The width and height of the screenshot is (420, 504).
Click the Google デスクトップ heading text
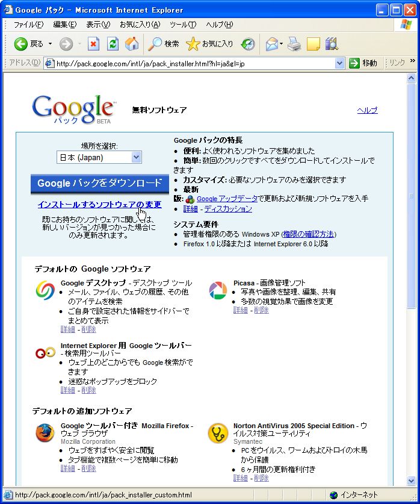93,283
